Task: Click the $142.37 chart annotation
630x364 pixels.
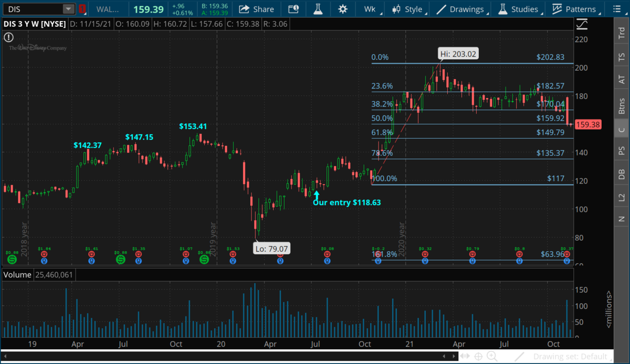Action: tap(88, 145)
